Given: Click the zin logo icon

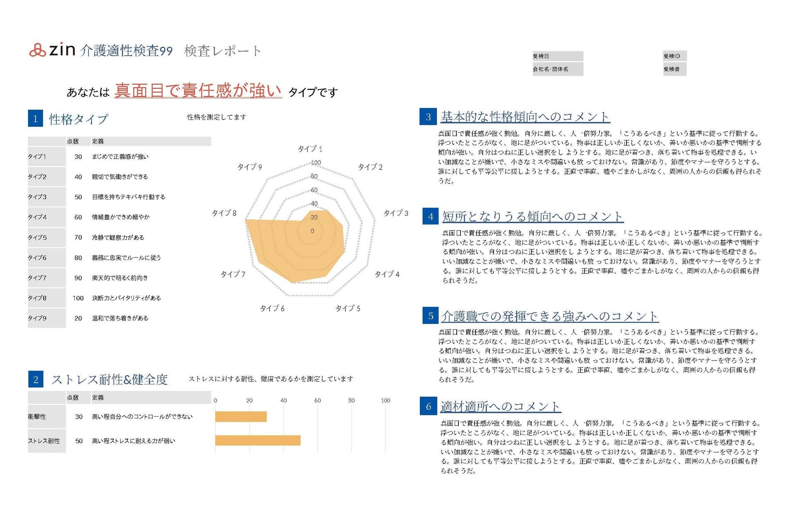Looking at the screenshot, I should [37, 50].
